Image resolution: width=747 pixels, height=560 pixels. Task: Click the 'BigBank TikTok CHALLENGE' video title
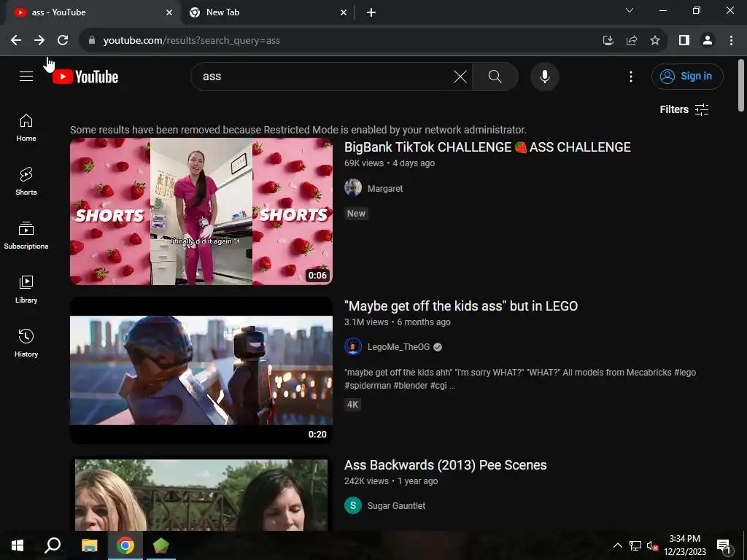click(487, 147)
